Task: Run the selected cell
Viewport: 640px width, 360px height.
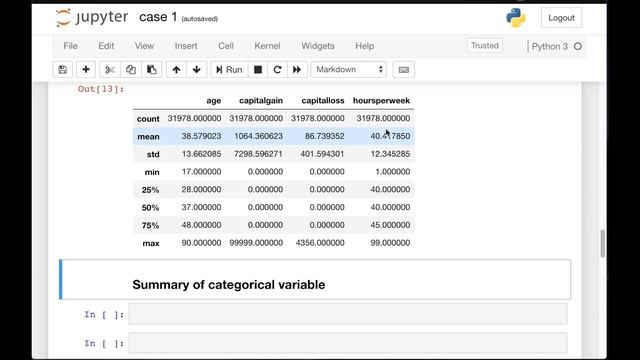Action: tap(229, 70)
